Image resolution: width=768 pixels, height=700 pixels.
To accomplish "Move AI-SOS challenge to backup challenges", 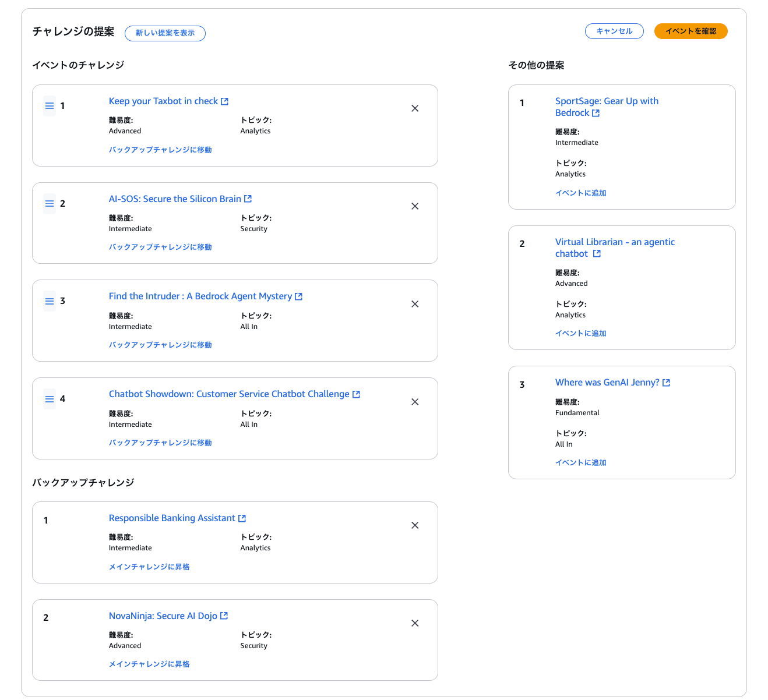I will [160, 248].
